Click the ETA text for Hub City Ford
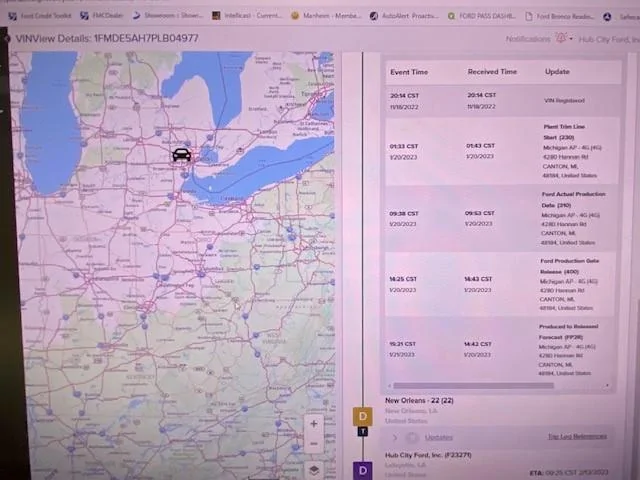640x480 pixels. pyautogui.click(x=569, y=473)
